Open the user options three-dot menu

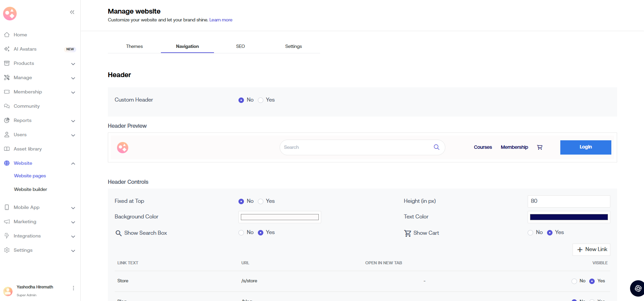tap(73, 288)
